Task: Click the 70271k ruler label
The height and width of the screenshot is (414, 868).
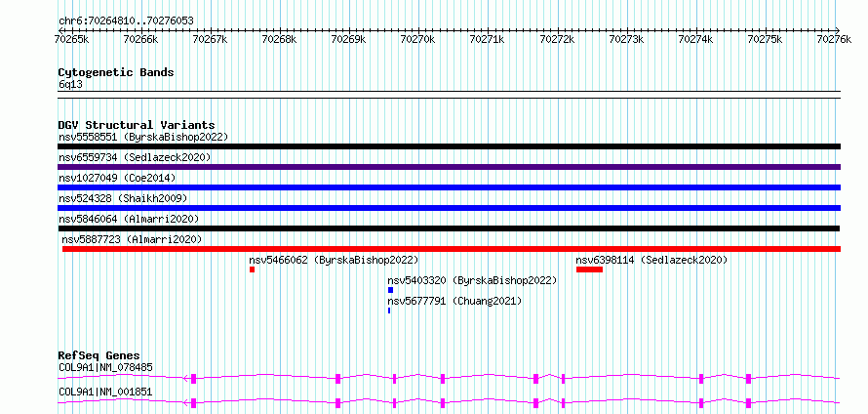Action: 487,39
